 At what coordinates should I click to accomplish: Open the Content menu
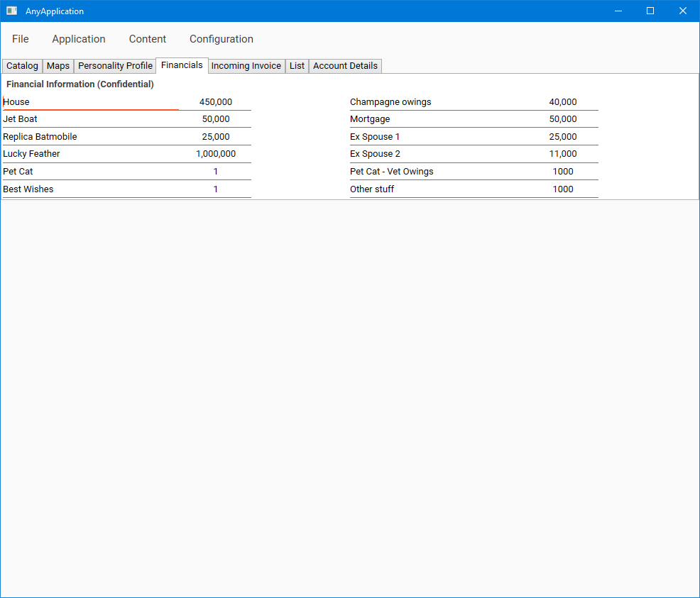click(x=148, y=39)
